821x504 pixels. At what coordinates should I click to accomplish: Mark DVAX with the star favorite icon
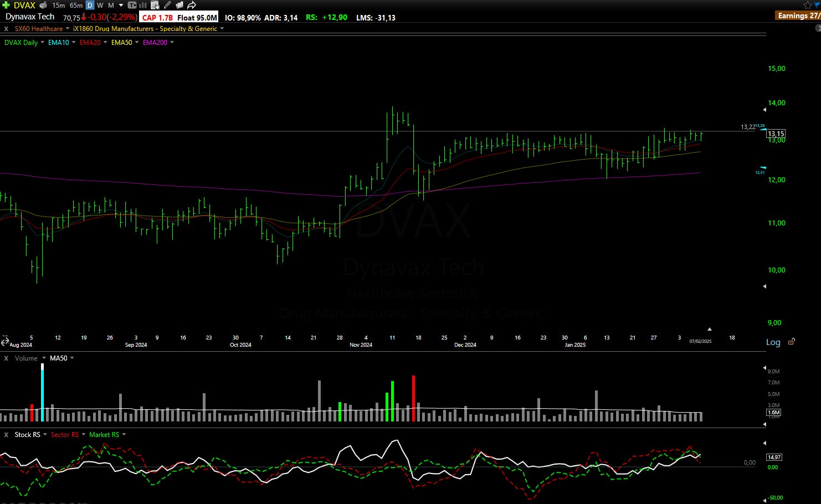point(808,5)
